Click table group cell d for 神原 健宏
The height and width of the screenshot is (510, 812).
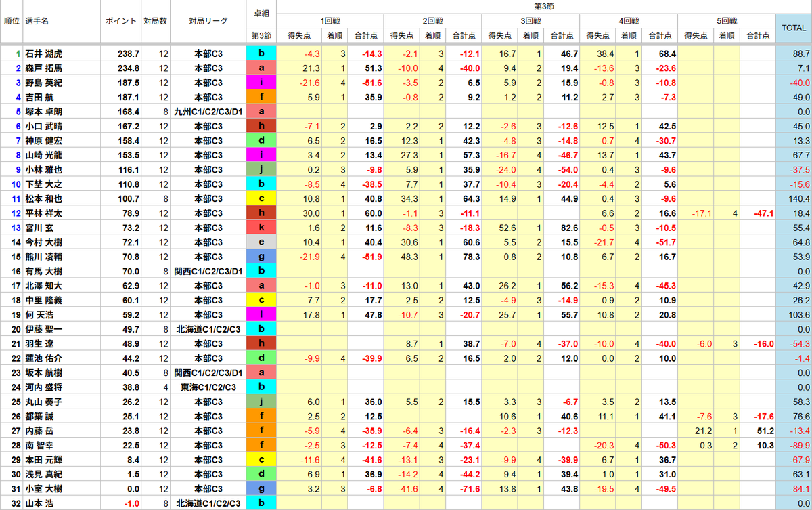click(261, 140)
